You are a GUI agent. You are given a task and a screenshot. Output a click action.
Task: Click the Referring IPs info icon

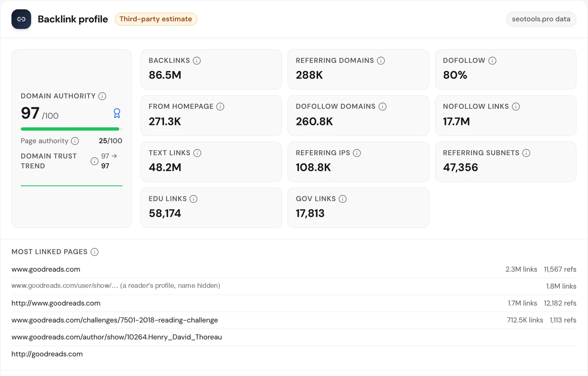pyautogui.click(x=357, y=153)
